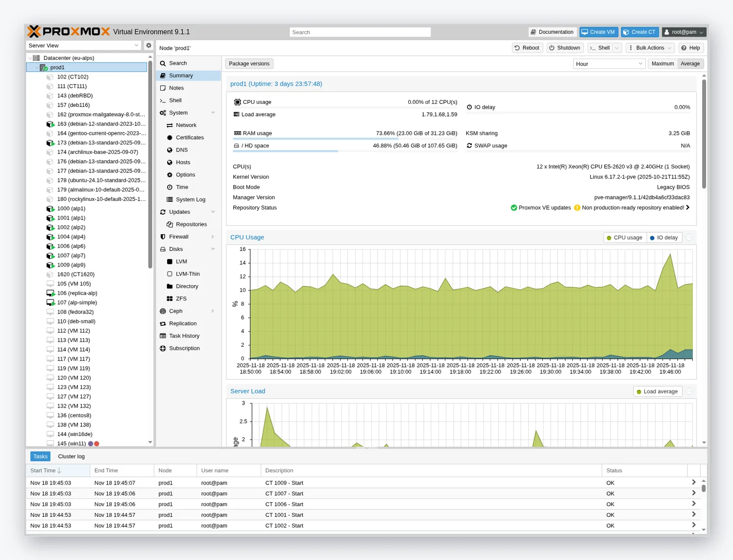Screen dimensions: 733x560
Task: Collapse the System section
Action: pyautogui.click(x=213, y=113)
